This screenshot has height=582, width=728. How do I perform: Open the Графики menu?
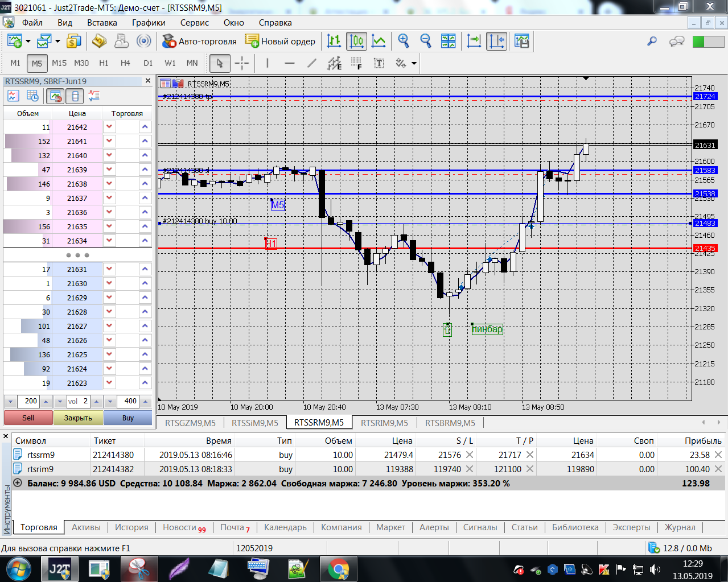(x=149, y=23)
